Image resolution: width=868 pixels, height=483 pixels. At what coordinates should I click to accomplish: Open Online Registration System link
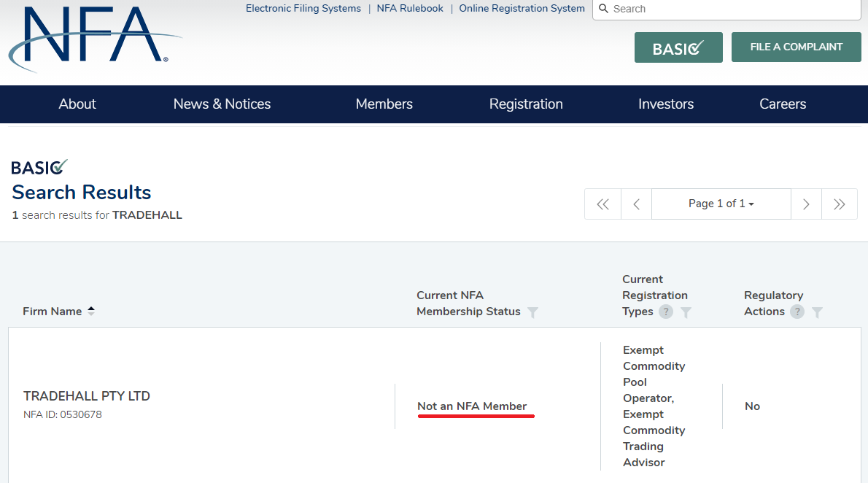(x=522, y=8)
